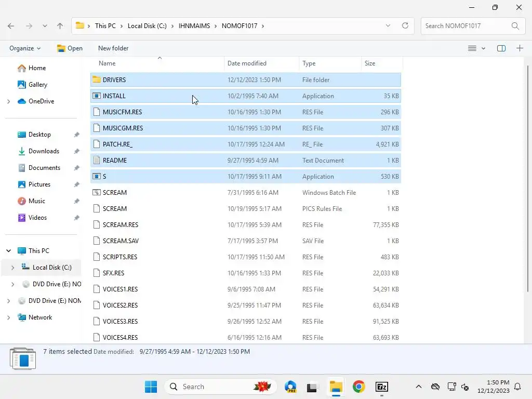Click the Open button
Screen dimensions: 532x399
(70, 48)
